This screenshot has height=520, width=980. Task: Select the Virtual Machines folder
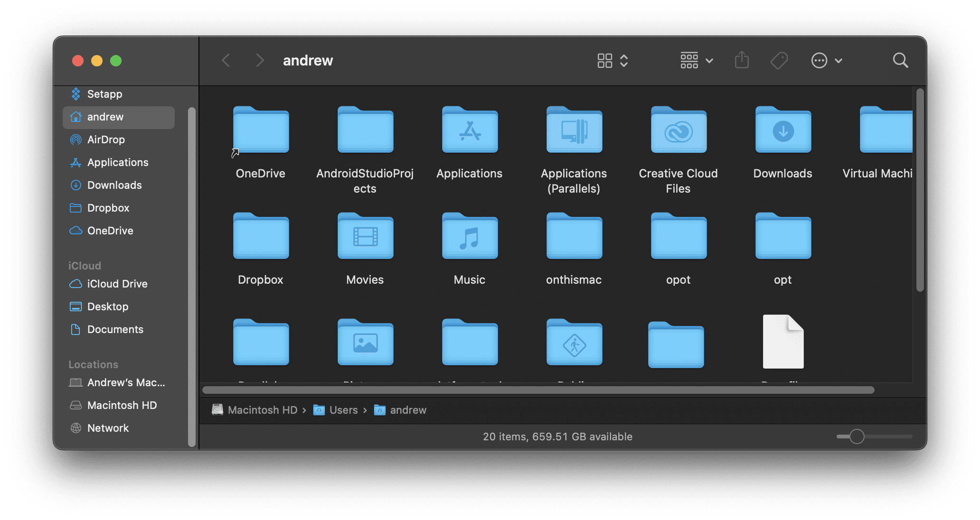(x=886, y=130)
